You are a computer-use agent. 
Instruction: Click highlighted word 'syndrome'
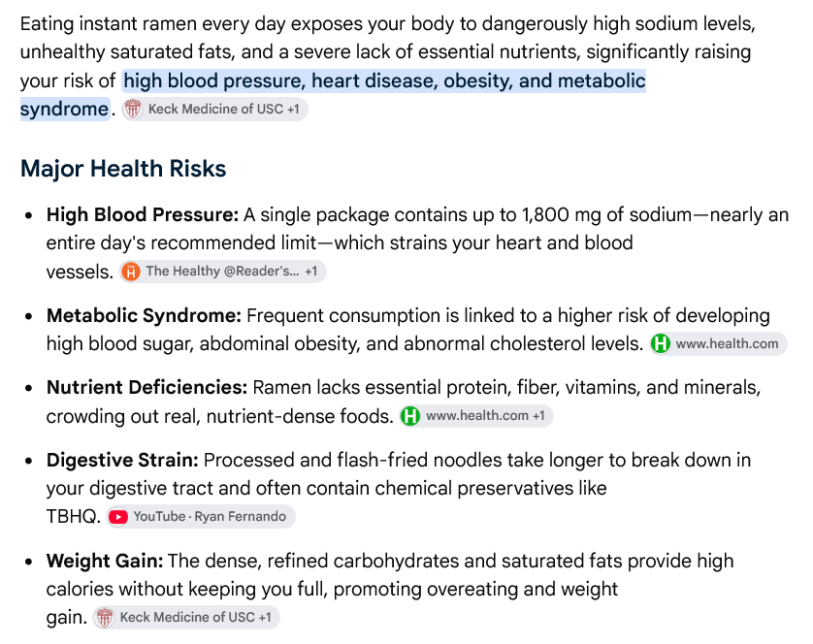64,110
